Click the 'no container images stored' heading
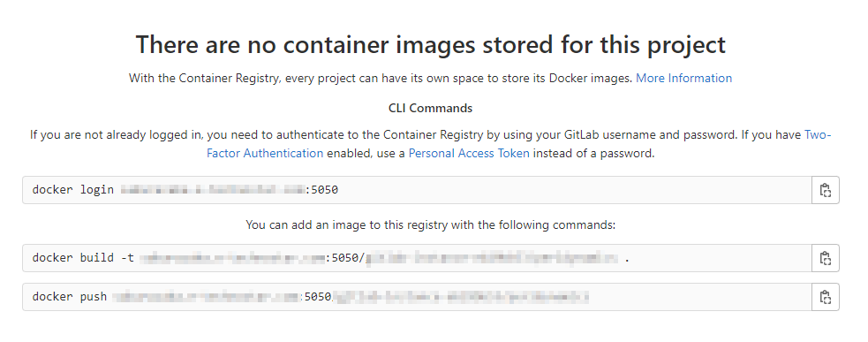 431,44
